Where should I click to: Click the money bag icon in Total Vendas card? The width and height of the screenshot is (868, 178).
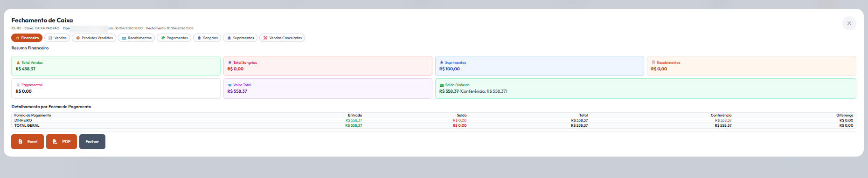tap(18, 62)
